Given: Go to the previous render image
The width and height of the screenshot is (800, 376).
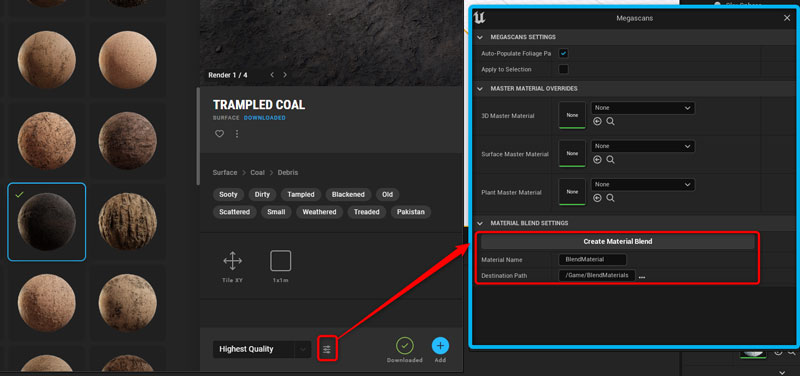Looking at the screenshot, I should coord(272,75).
